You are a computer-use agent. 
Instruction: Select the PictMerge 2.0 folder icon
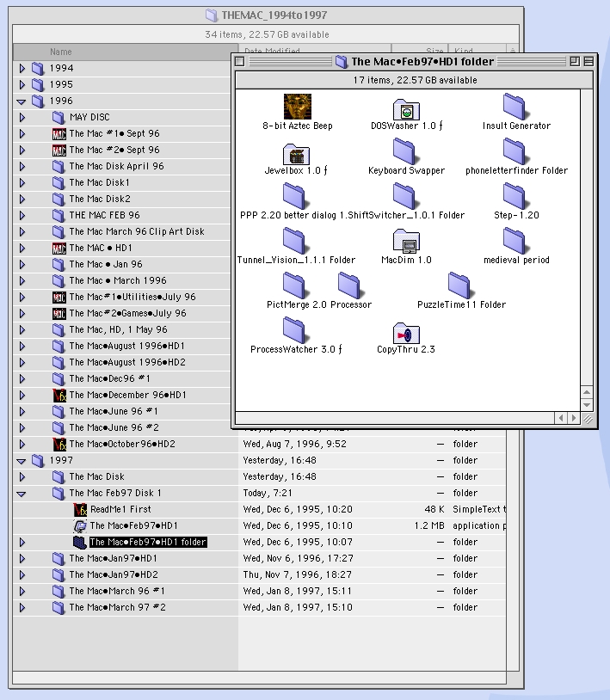coord(294,285)
